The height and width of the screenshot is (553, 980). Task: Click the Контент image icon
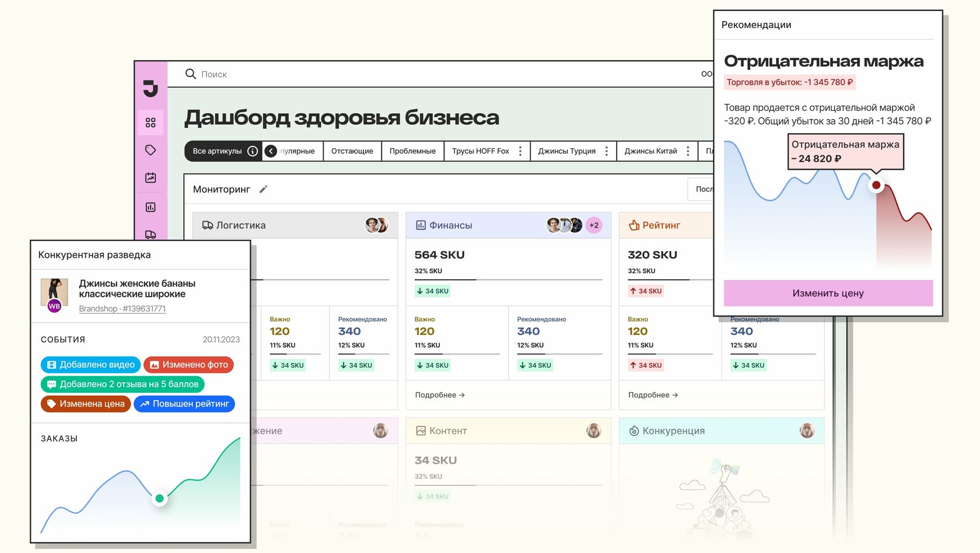click(x=421, y=430)
